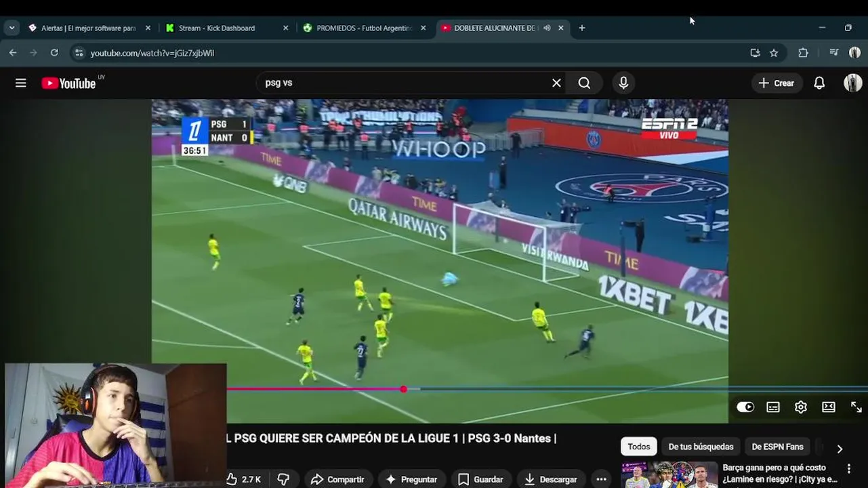Open the YouTube guide hamburger menu
Image resolution: width=868 pixels, height=488 pixels.
(x=21, y=83)
